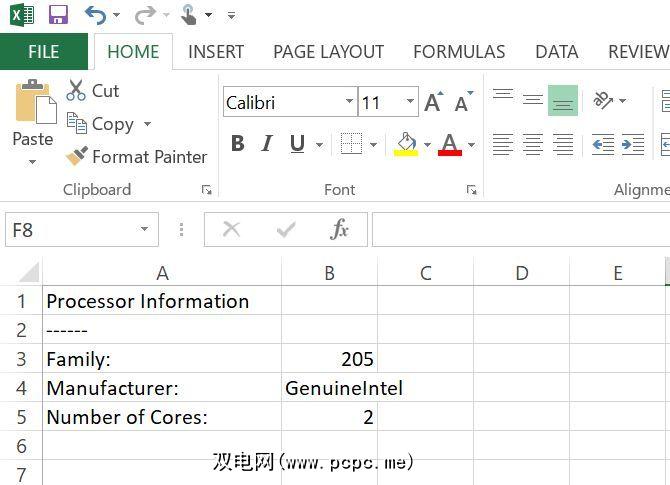The width and height of the screenshot is (670, 485).
Task: Toggle Italic formatting
Action: (267, 144)
